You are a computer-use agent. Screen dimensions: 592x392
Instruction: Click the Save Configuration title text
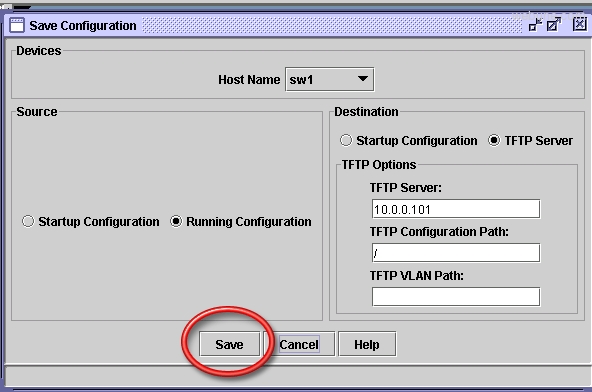[83, 26]
